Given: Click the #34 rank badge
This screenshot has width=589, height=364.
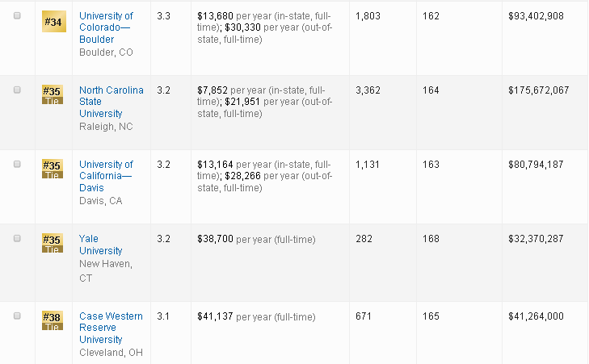Looking at the screenshot, I should pyautogui.click(x=53, y=22).
